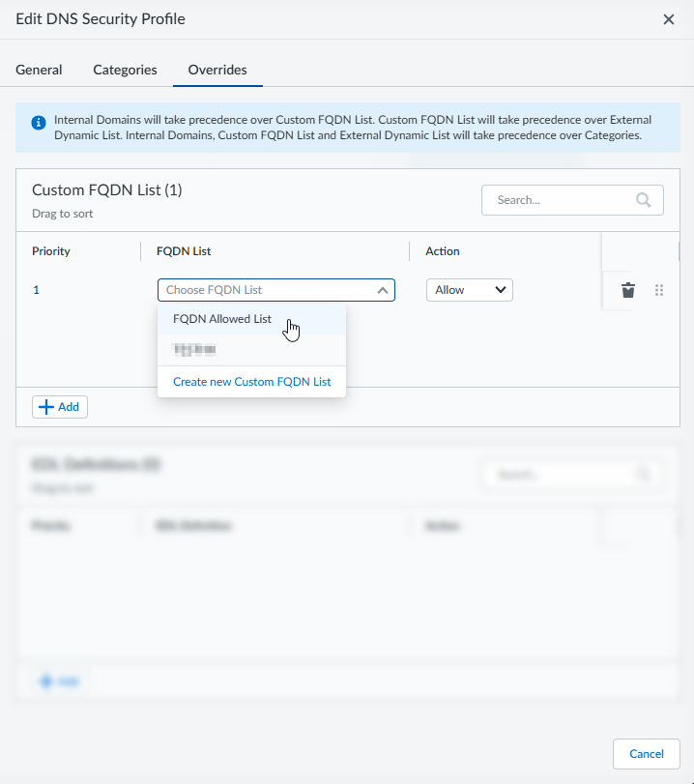Click Create new Custom FQDN List link
This screenshot has height=784, width=694.
tap(251, 382)
